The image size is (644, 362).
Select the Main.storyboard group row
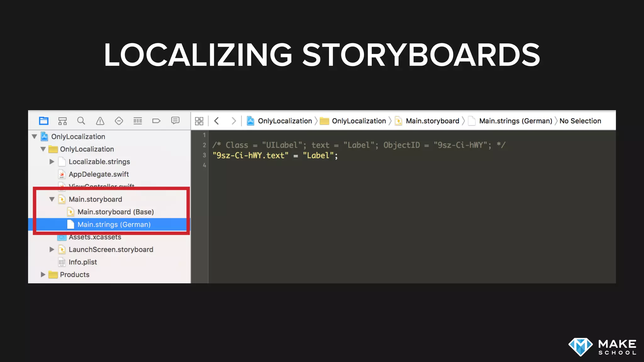[x=109, y=199]
